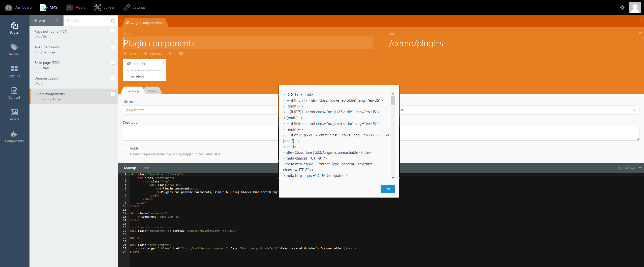The image size is (644, 267).
Task: Switch to the Code editor tab
Action: click(x=146, y=168)
